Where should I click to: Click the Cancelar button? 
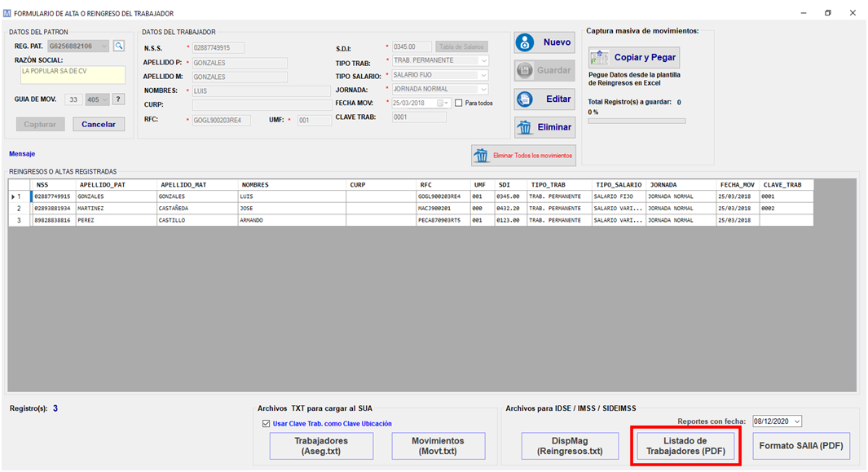[99, 124]
